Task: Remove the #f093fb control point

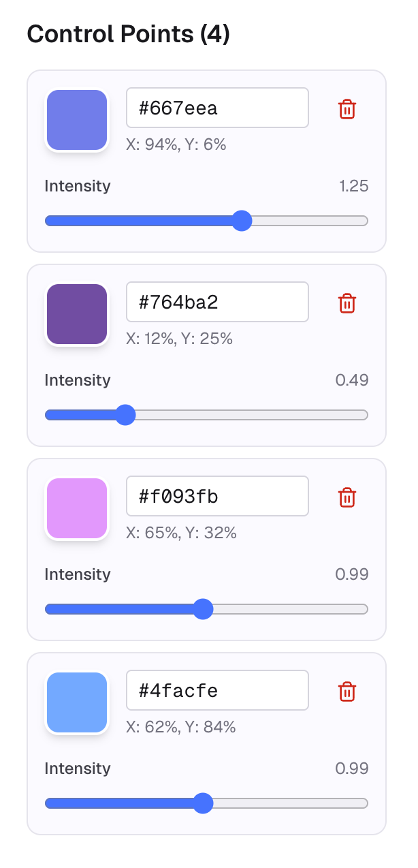Action: point(347,497)
